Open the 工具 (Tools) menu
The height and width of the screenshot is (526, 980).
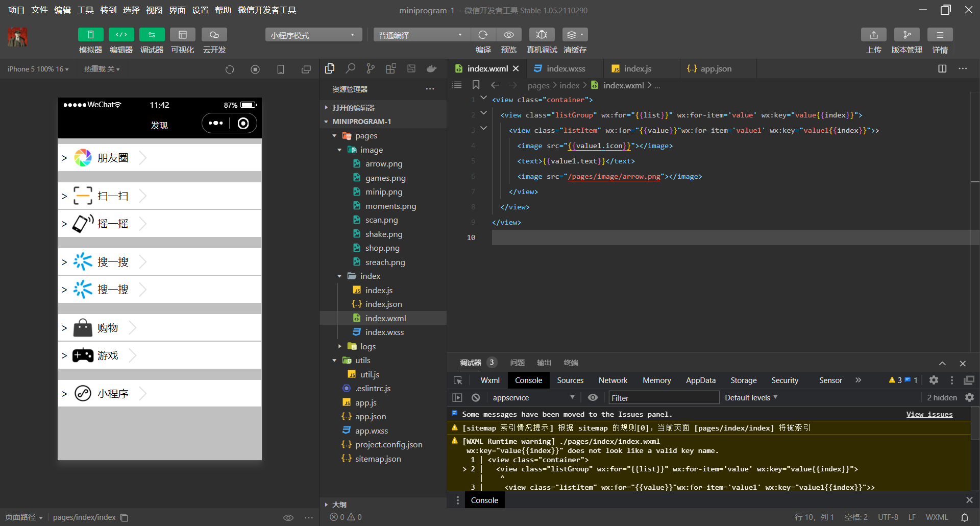[x=85, y=10]
